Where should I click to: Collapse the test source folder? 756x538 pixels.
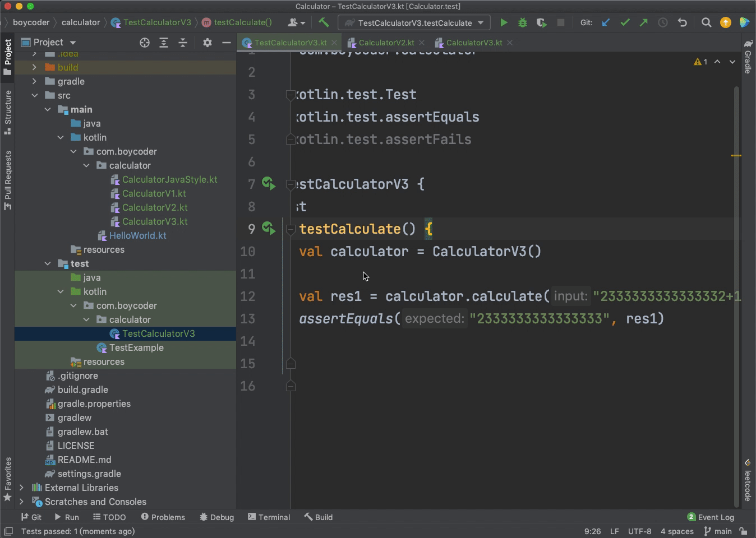[x=48, y=263]
